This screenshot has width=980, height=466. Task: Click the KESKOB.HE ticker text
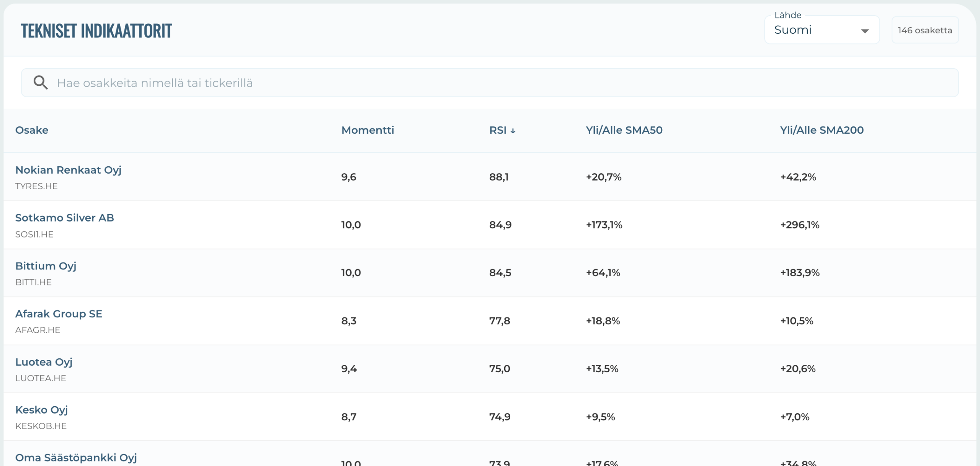point(41,426)
